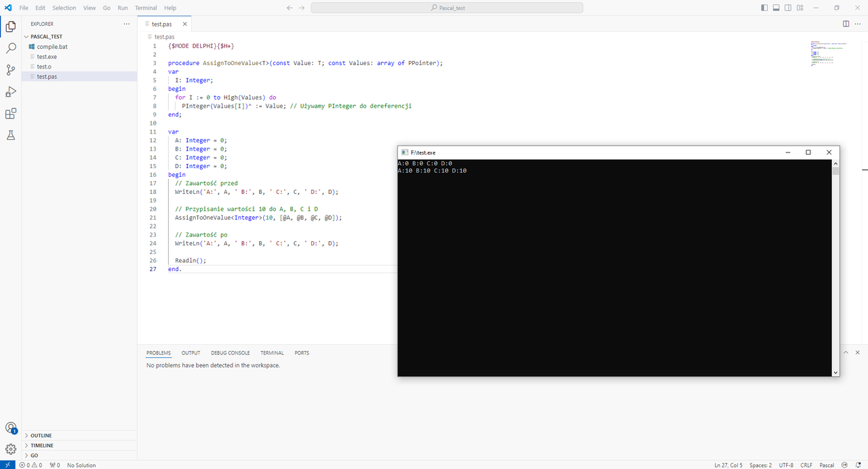Click the console window scrollbar up arrow
The height and width of the screenshot is (469, 868).
coord(835,163)
